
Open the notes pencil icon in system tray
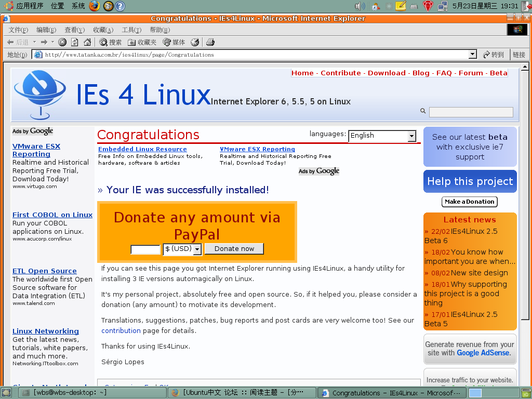(401, 6)
